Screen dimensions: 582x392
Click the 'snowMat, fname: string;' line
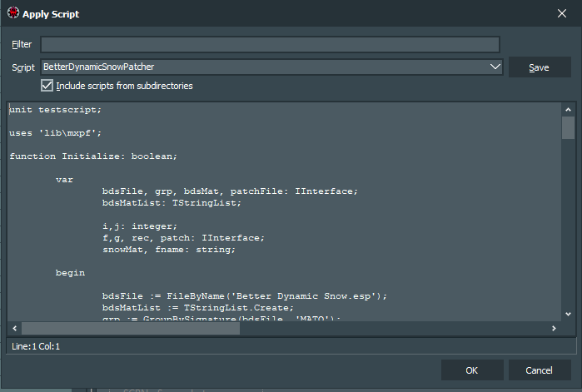(x=169, y=250)
